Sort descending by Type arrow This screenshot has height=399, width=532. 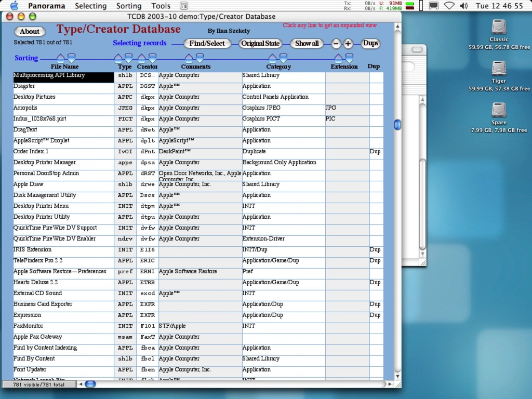(129, 58)
